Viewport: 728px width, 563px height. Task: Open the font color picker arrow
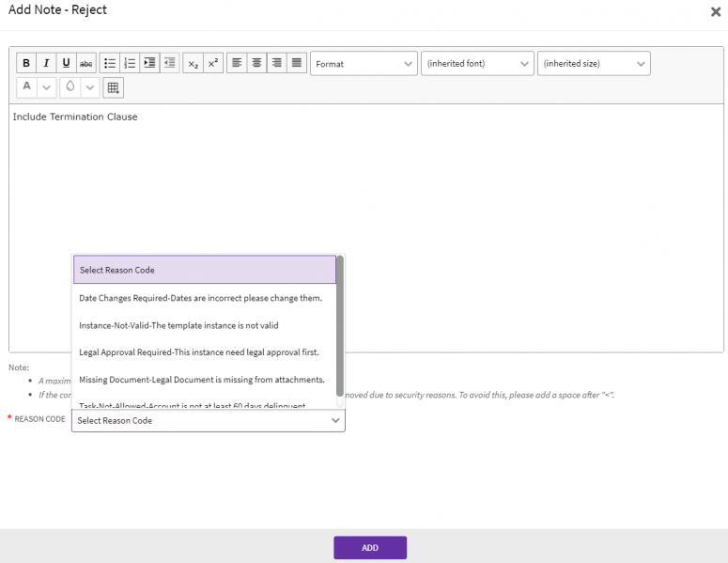(47, 87)
